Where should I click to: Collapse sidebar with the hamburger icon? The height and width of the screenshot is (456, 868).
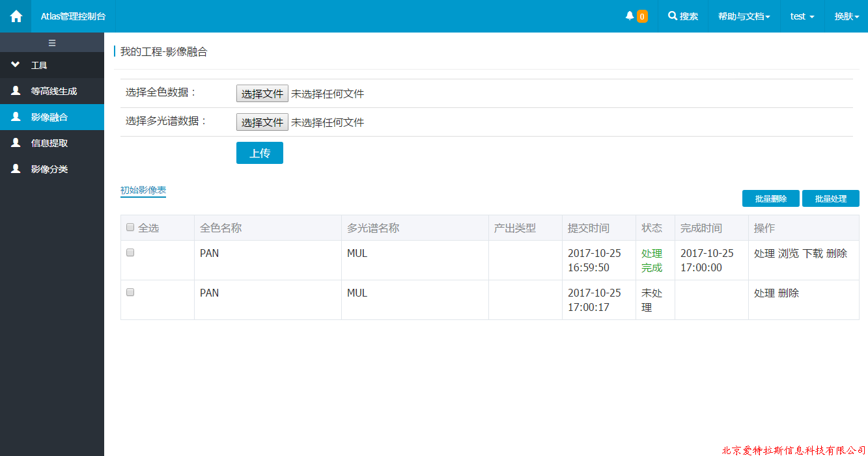[x=52, y=43]
